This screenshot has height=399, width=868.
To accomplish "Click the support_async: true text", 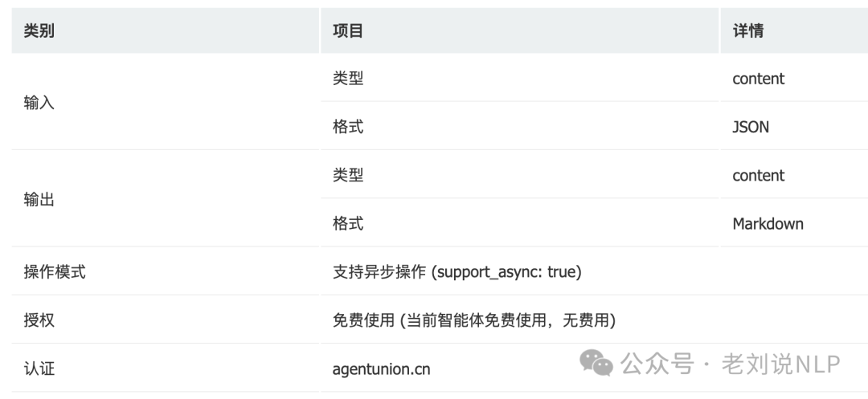I will (506, 272).
